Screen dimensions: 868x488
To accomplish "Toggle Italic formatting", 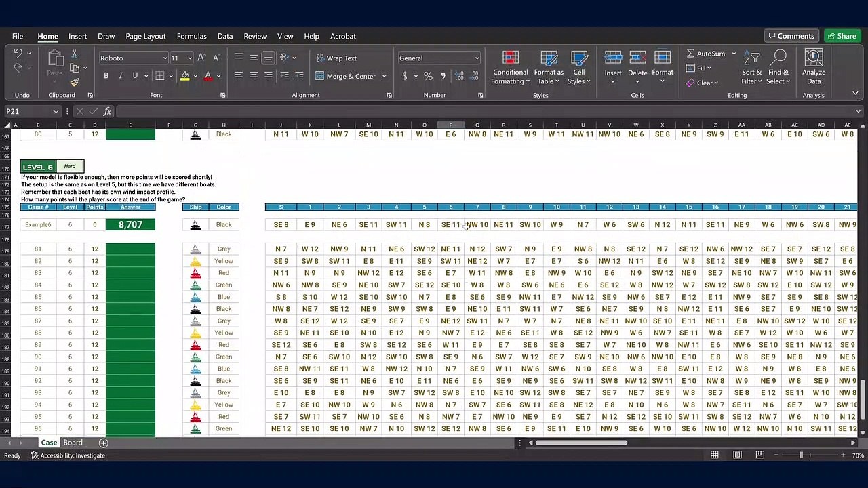I will (x=121, y=76).
